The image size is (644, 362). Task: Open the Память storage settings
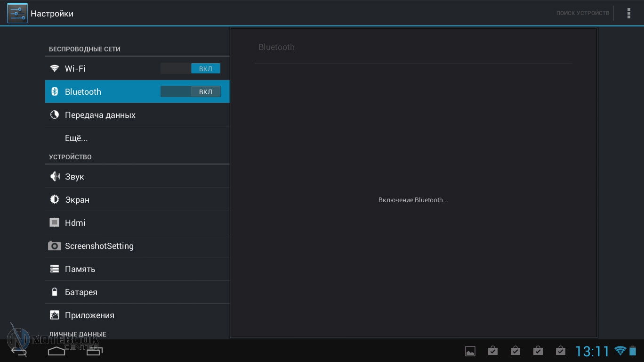click(x=80, y=269)
